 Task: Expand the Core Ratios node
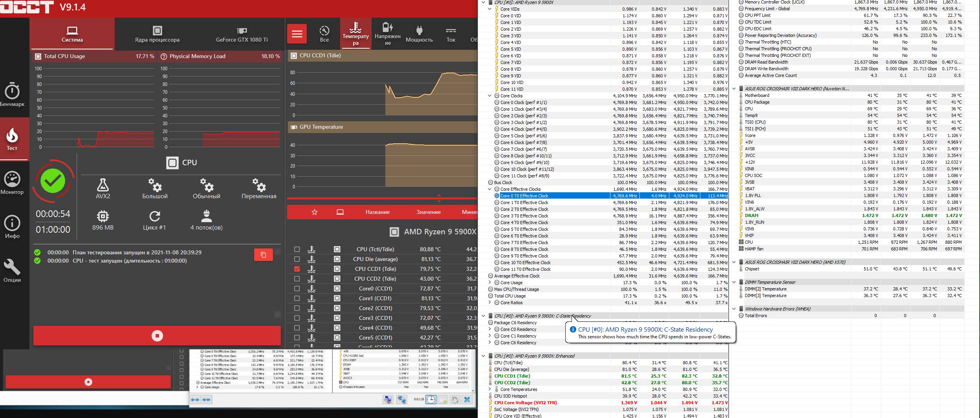(x=490, y=303)
